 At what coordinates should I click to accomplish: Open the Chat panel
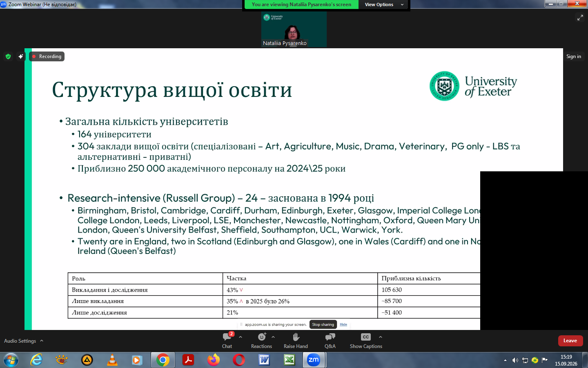click(x=227, y=340)
